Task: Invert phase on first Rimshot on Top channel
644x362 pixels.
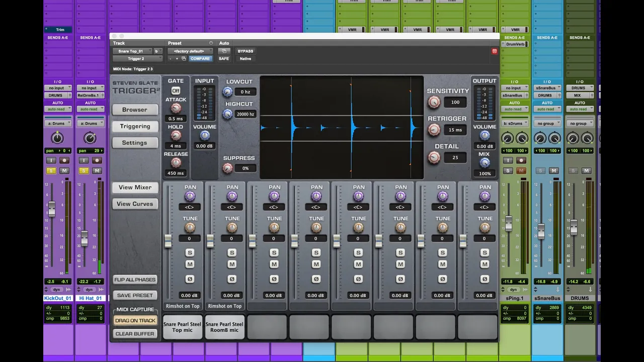Action: (x=190, y=279)
